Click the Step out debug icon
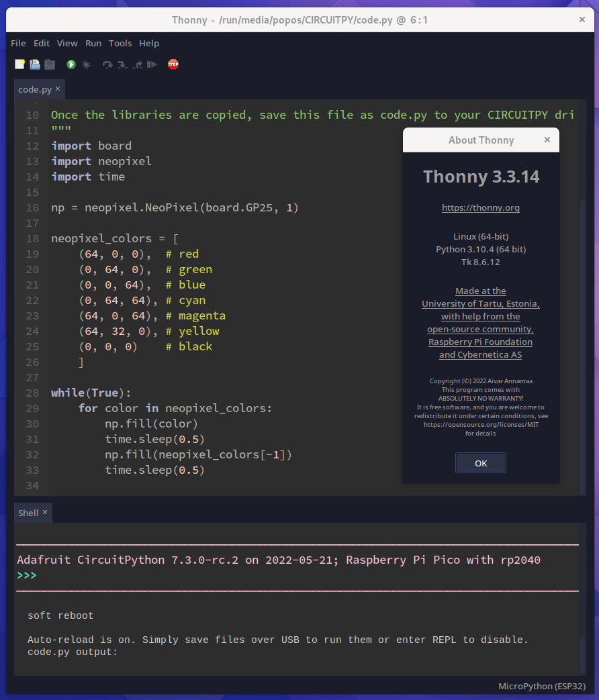The width and height of the screenshot is (599, 700). click(x=137, y=64)
